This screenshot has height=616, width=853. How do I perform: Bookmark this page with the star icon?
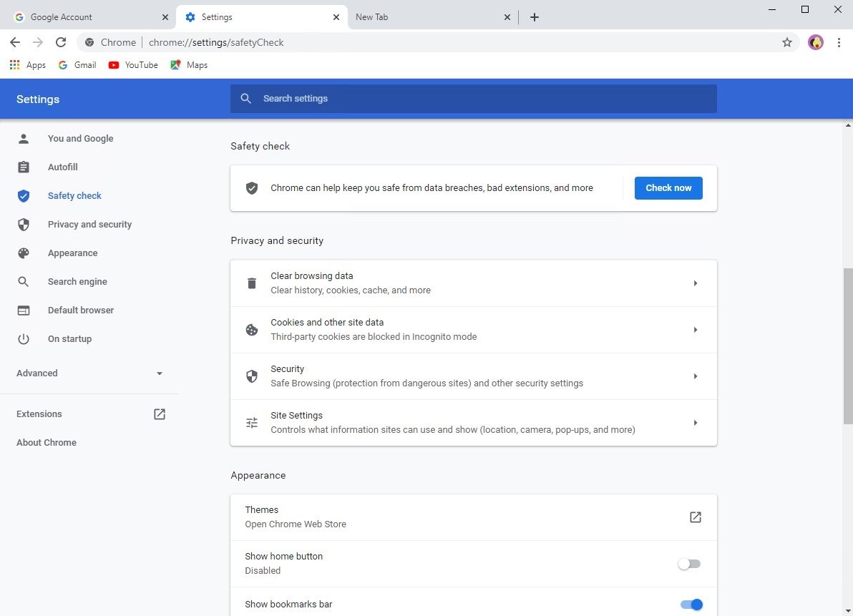[786, 42]
